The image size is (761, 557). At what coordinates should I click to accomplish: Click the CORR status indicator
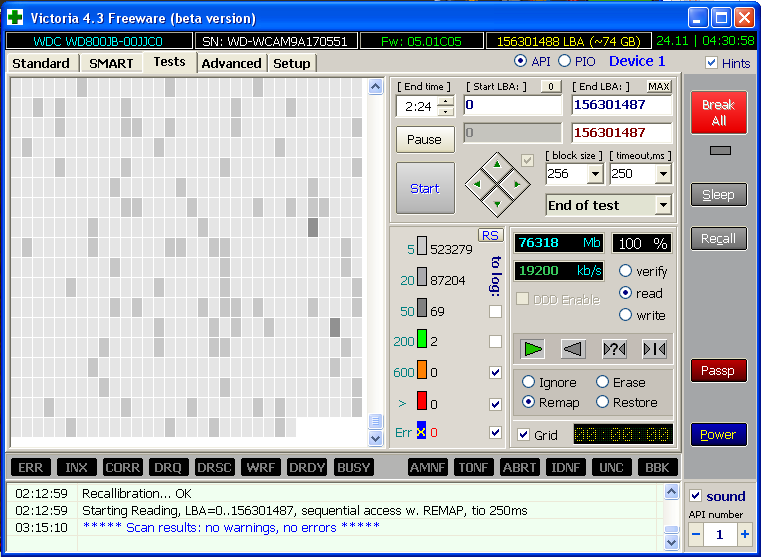(x=122, y=467)
